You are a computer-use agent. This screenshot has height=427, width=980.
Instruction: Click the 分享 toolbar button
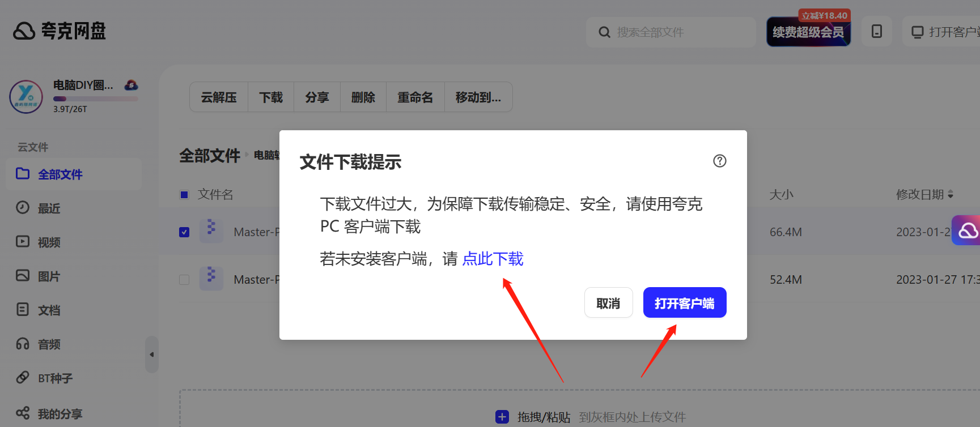[x=317, y=97]
